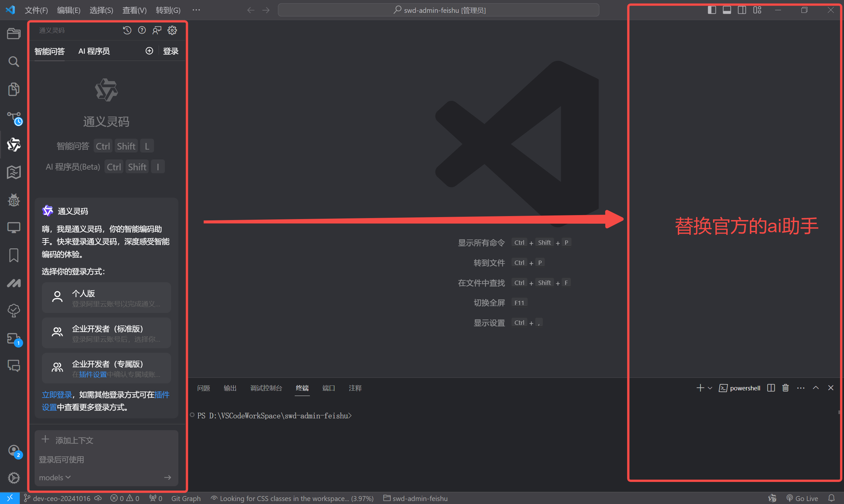This screenshot has width=844, height=504.
Task: Choose 企业开发者（专属版）login option
Action: 106,368
